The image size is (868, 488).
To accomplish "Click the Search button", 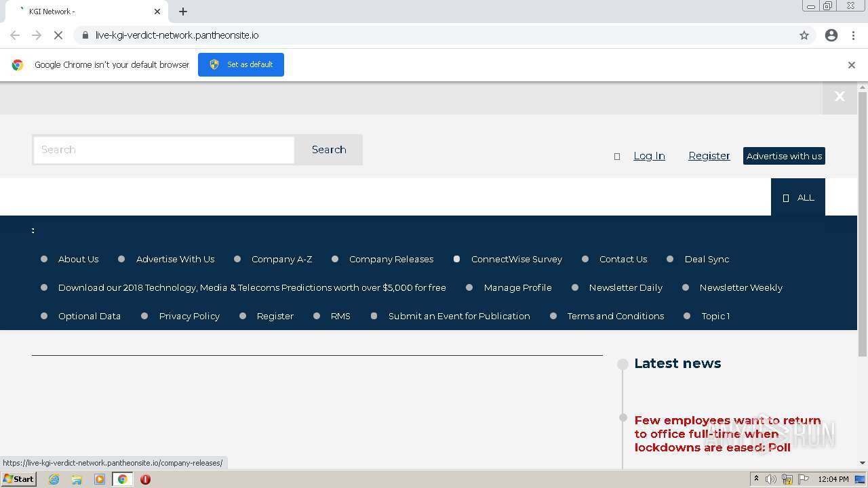I will (329, 150).
